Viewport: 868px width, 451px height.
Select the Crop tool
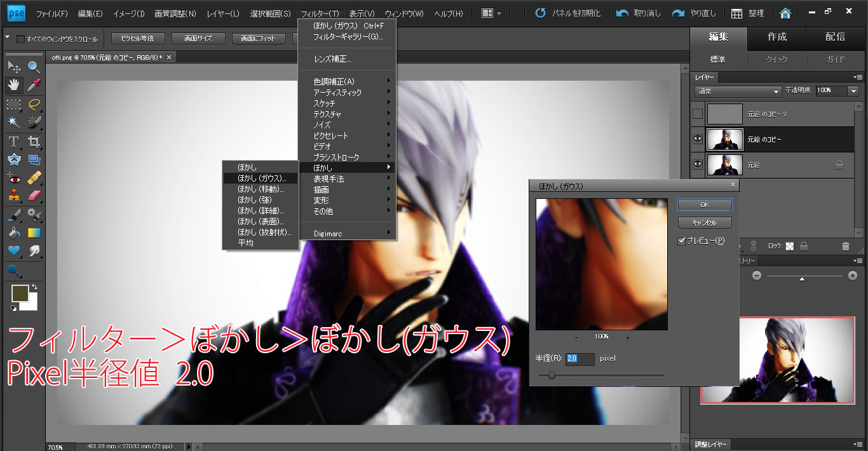(34, 141)
